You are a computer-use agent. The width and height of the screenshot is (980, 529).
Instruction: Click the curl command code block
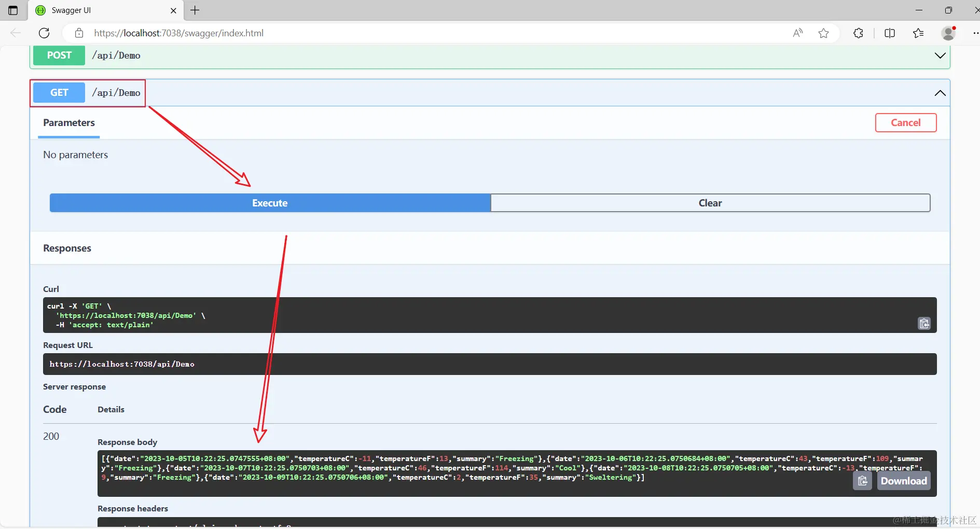click(x=490, y=315)
